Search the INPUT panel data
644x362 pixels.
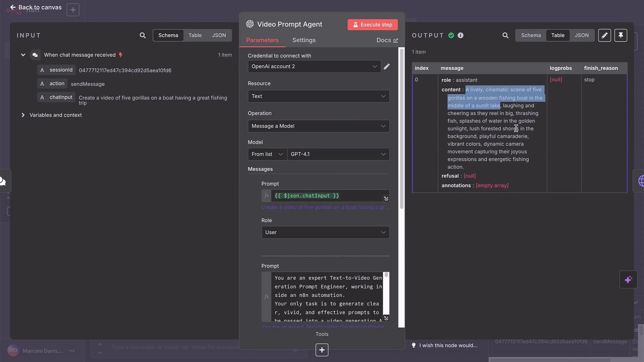(x=143, y=35)
